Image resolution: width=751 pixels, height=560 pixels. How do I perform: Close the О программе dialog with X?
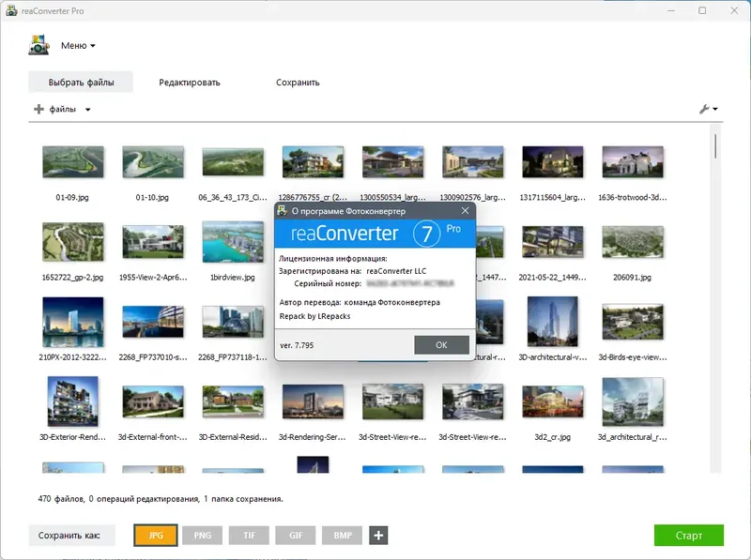[x=465, y=211]
